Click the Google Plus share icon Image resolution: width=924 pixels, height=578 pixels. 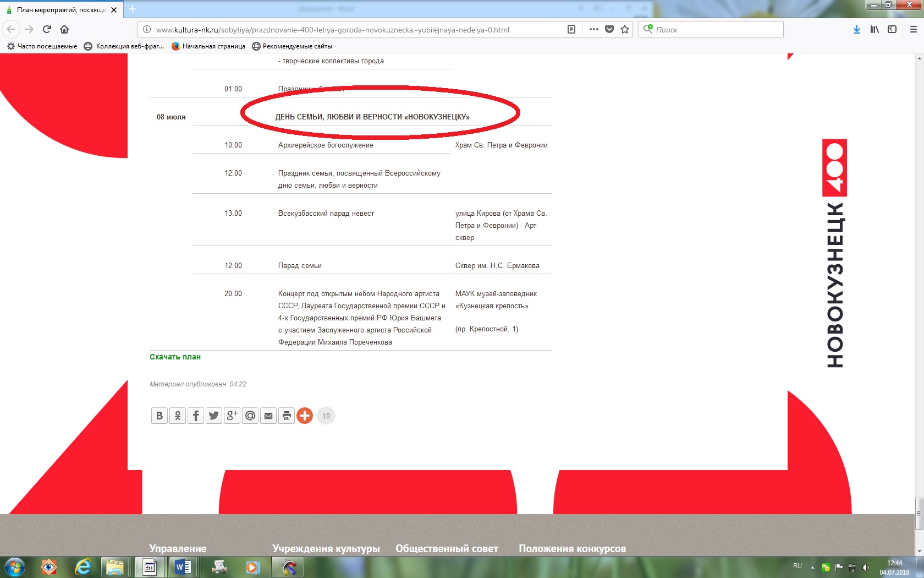click(232, 416)
